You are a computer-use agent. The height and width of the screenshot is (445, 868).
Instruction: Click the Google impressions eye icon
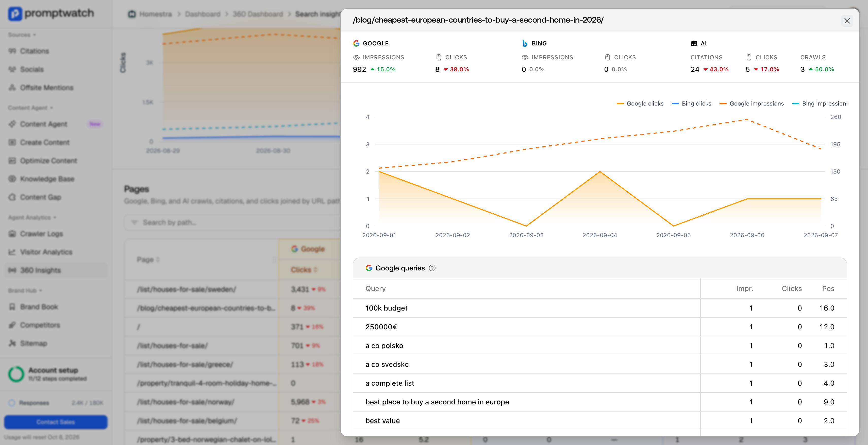coord(356,58)
